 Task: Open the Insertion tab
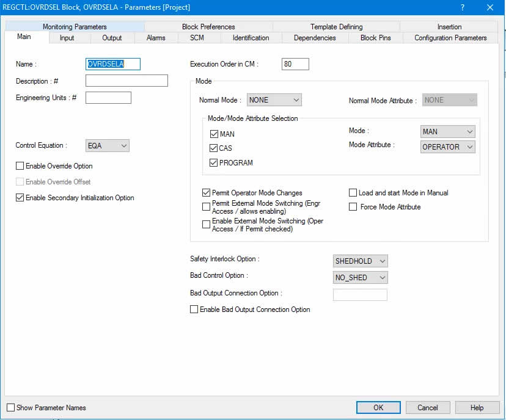[449, 27]
